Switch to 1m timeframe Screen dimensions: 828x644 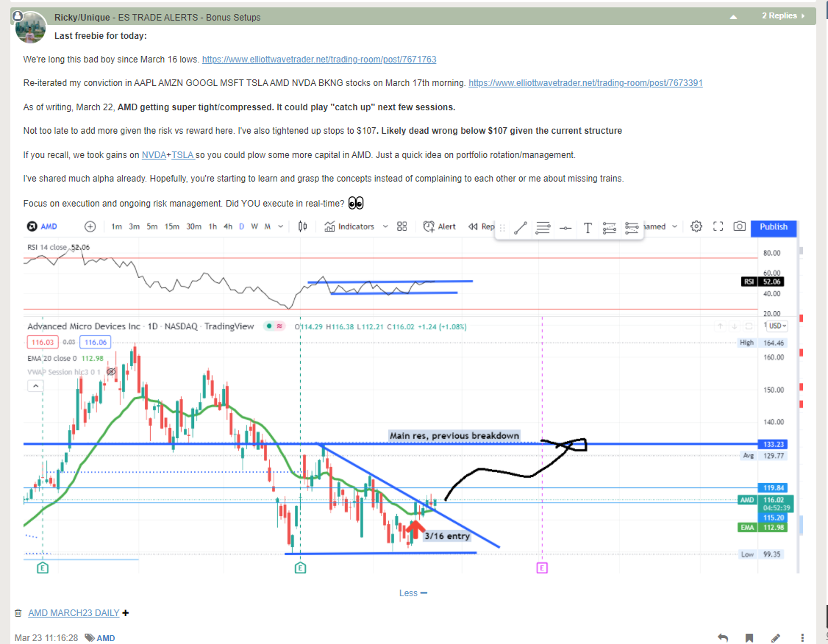pos(117,226)
